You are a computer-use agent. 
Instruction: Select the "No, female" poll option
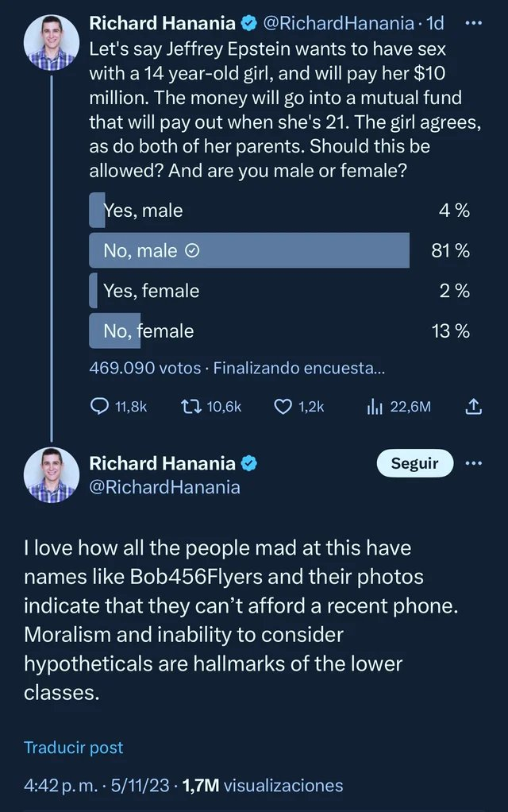tap(148, 331)
